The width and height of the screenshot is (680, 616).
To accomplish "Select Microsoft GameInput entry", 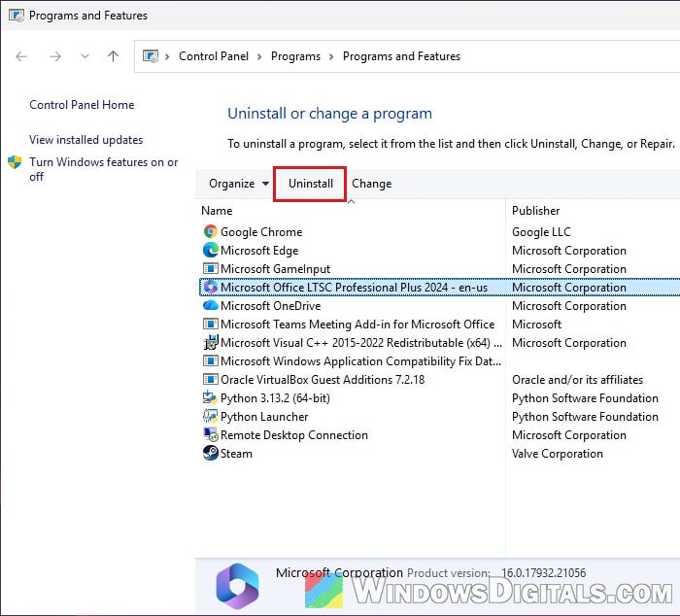I will 275,269.
